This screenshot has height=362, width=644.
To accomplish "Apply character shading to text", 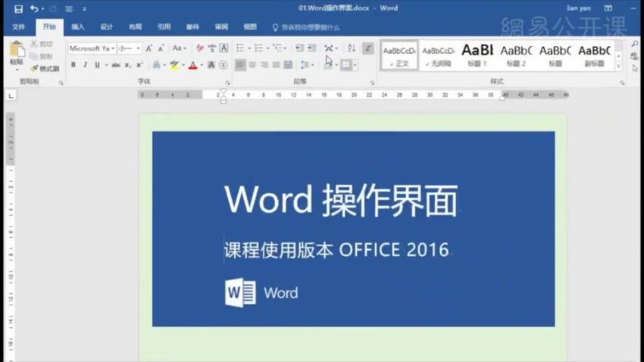I will pyautogui.click(x=211, y=65).
